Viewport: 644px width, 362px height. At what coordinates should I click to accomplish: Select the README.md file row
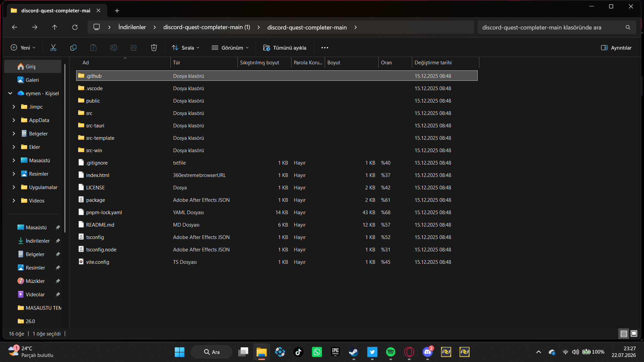coord(277,225)
